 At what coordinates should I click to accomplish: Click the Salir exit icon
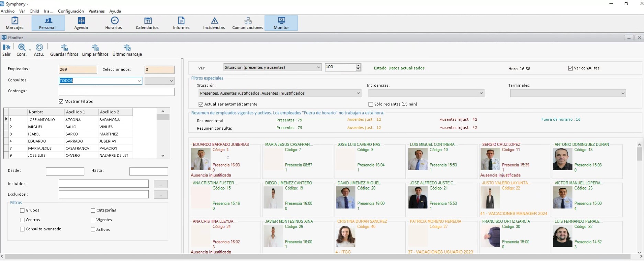(7, 47)
